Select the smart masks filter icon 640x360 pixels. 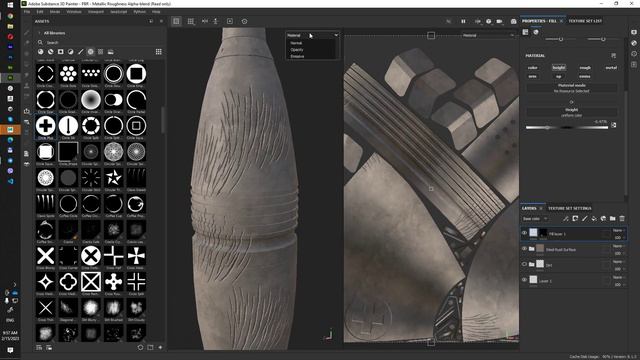pos(60,52)
